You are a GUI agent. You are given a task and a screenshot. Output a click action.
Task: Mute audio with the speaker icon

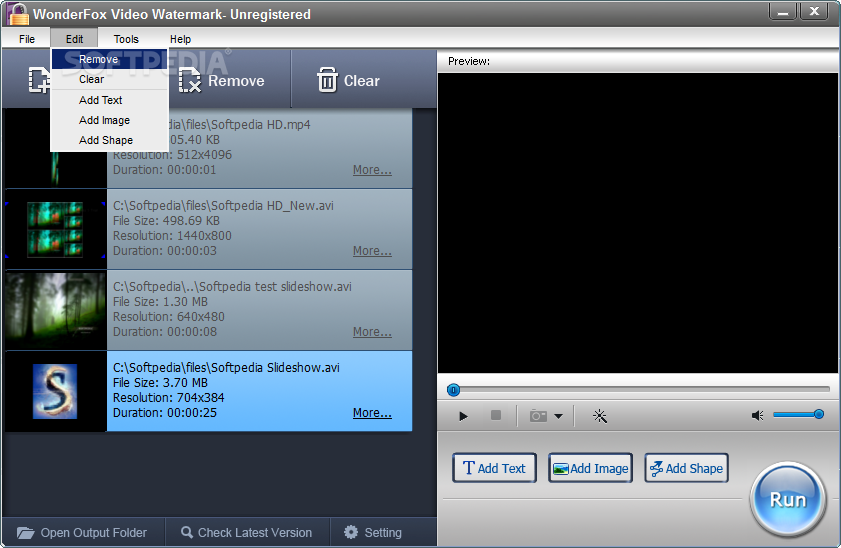click(757, 416)
